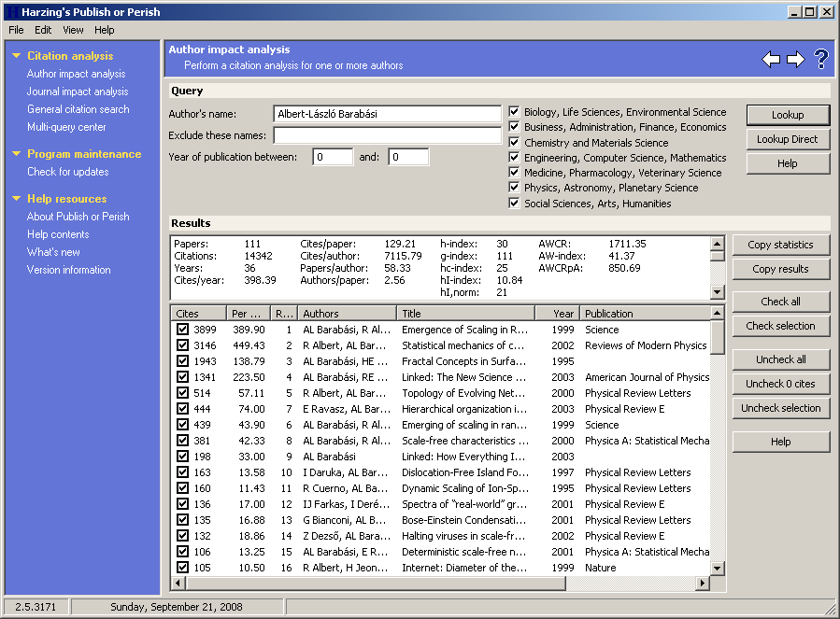This screenshot has height=619, width=840.
Task: Click statistics panel scroll up arrow
Action: (x=718, y=244)
